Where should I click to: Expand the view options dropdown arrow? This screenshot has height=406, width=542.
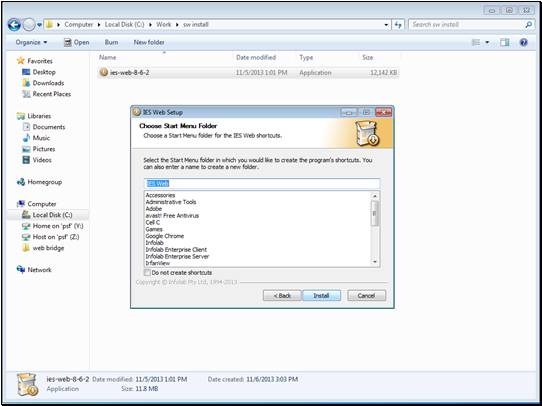pos(487,43)
